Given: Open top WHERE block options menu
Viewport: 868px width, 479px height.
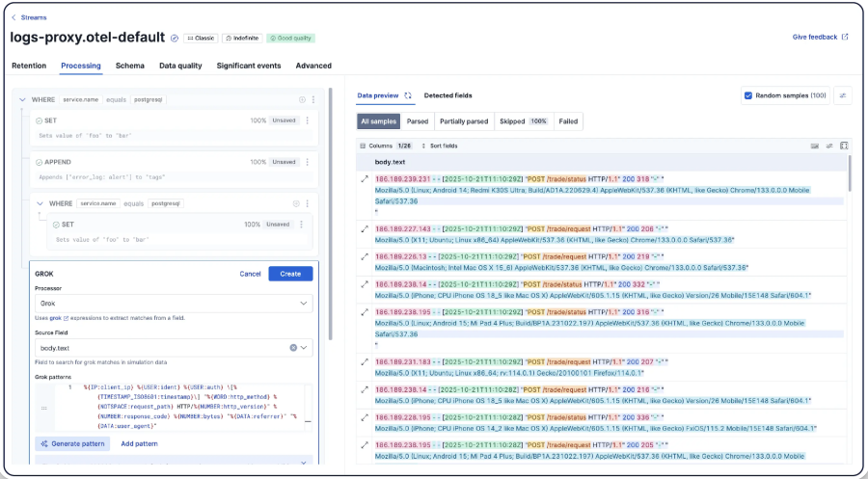Looking at the screenshot, I should pyautogui.click(x=313, y=99).
